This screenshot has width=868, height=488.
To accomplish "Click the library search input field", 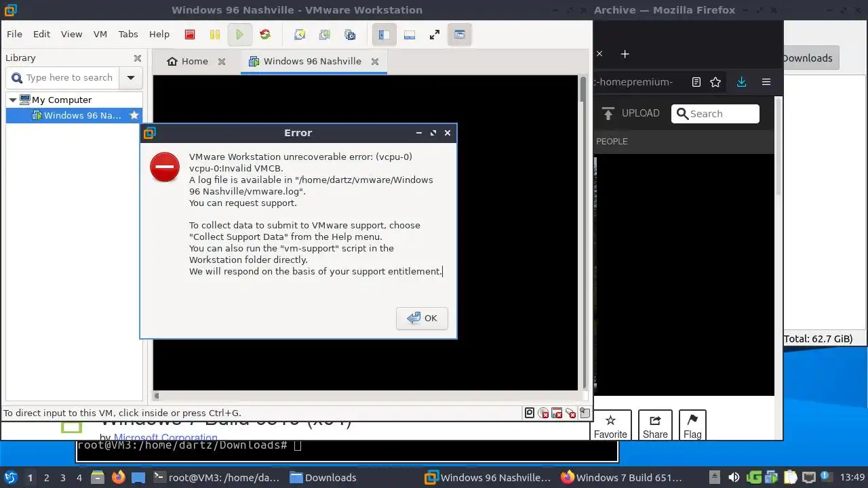I will coord(63,77).
